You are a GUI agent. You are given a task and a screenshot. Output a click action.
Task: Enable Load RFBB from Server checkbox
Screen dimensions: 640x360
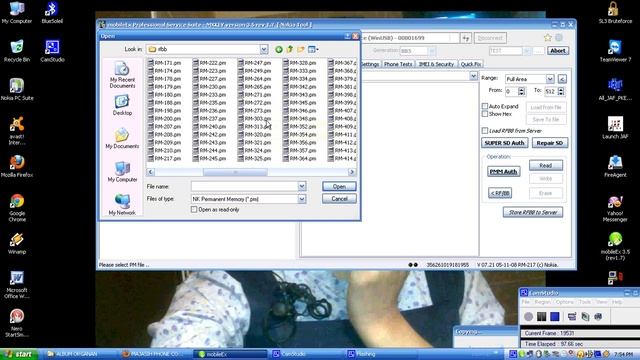point(484,131)
